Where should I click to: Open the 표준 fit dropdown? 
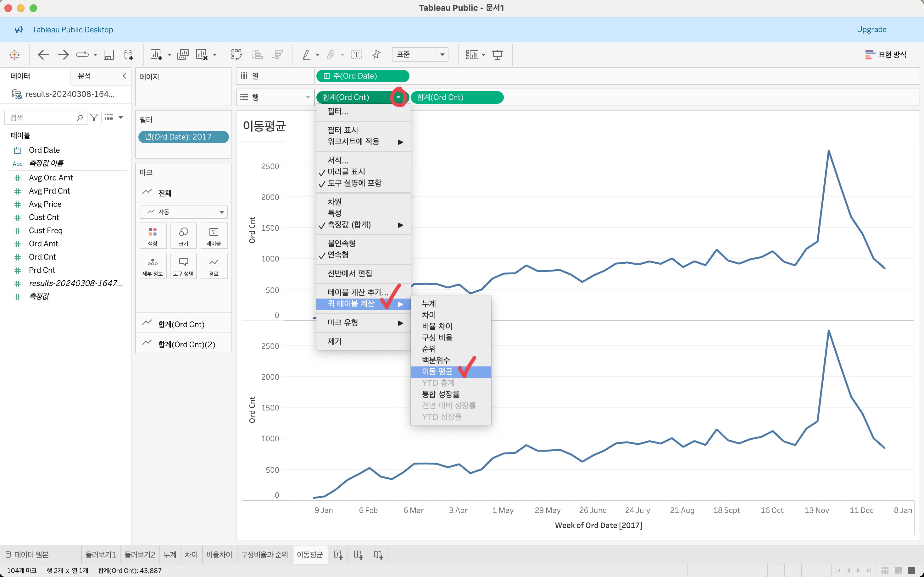pyautogui.click(x=420, y=55)
